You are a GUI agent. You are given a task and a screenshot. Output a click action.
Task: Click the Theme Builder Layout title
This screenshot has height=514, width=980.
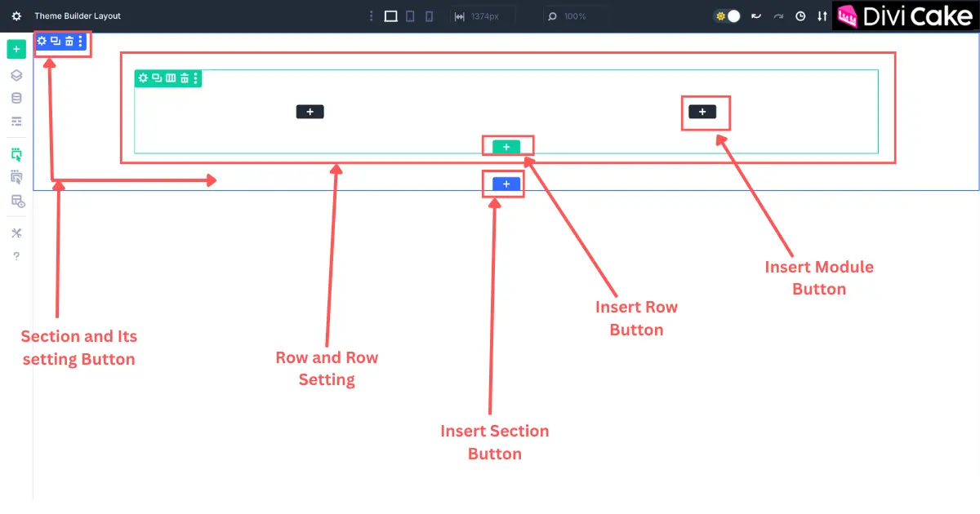(x=78, y=16)
